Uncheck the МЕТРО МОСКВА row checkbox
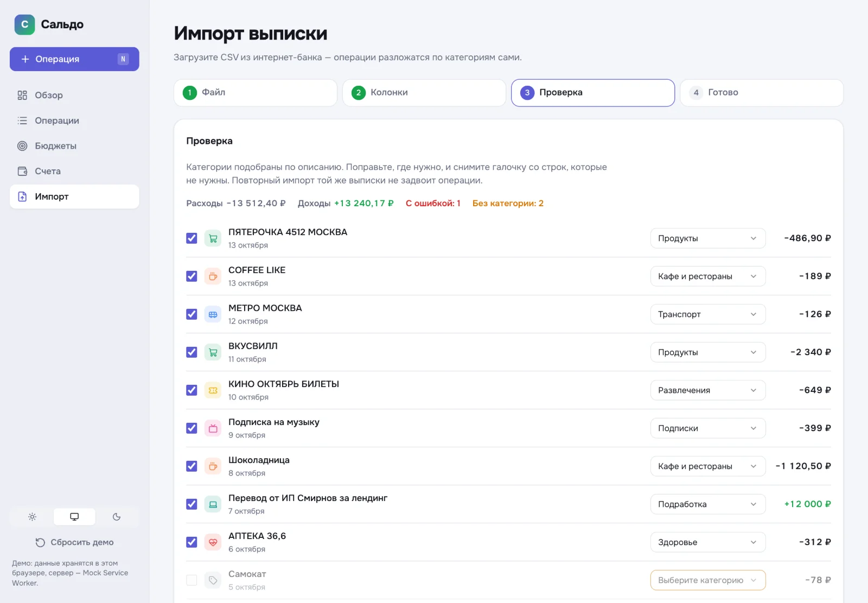This screenshot has height=603, width=868. pos(192,314)
